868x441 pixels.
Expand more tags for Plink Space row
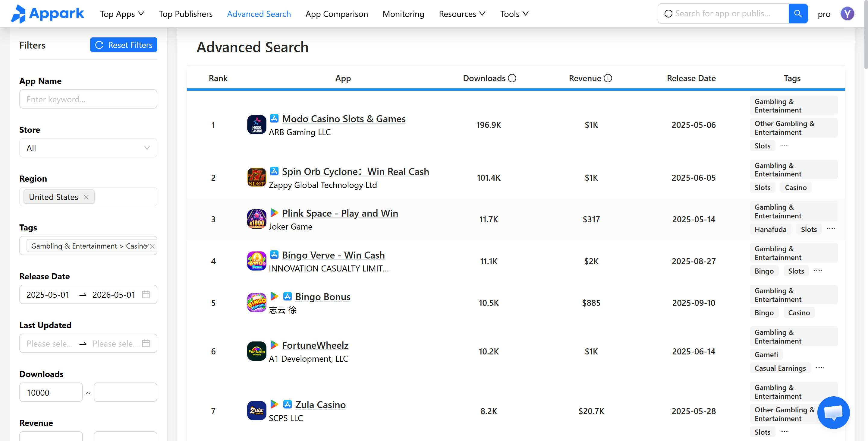click(831, 229)
